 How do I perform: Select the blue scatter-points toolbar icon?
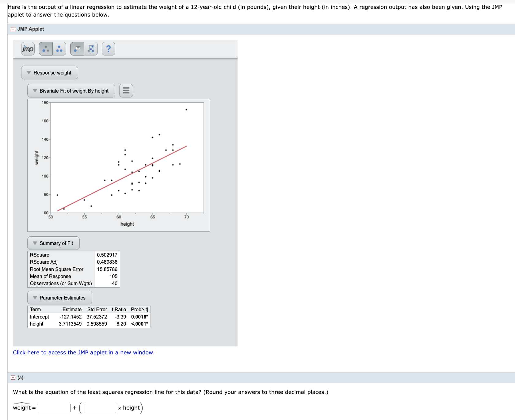59,48
